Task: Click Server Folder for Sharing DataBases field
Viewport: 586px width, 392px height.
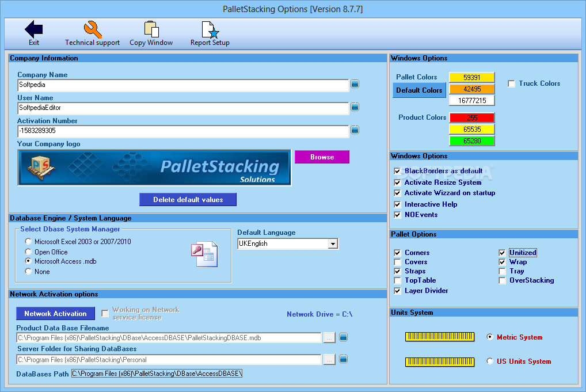Action: [x=169, y=360]
